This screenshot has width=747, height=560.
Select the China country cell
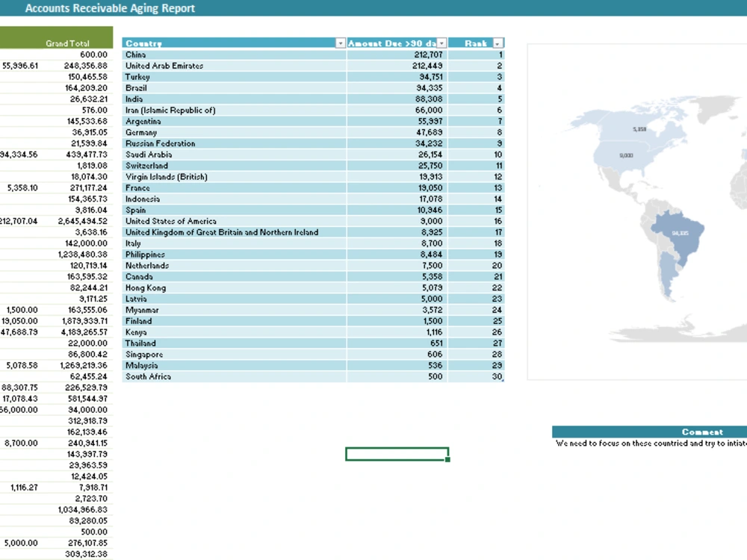click(x=234, y=55)
